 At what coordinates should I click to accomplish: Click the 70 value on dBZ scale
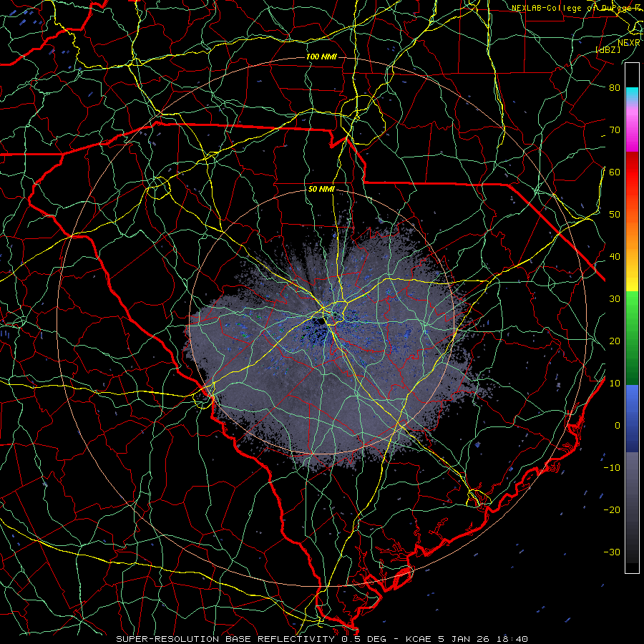(x=615, y=130)
